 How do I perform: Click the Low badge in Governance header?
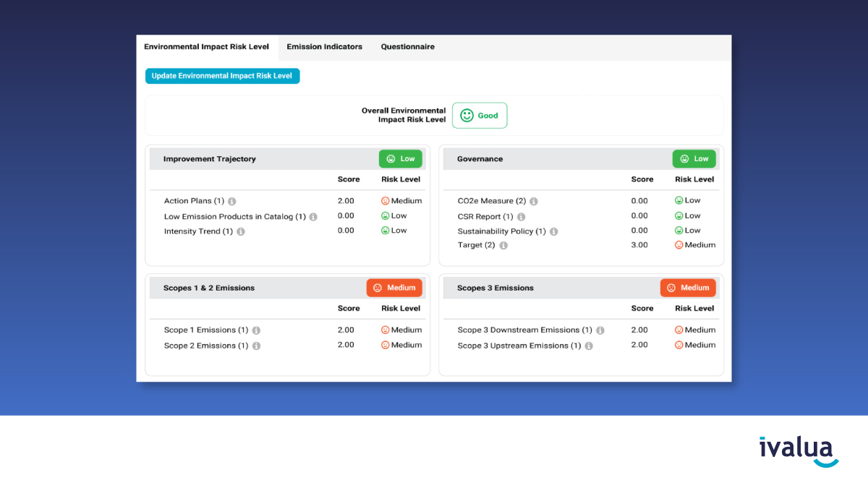tap(694, 159)
